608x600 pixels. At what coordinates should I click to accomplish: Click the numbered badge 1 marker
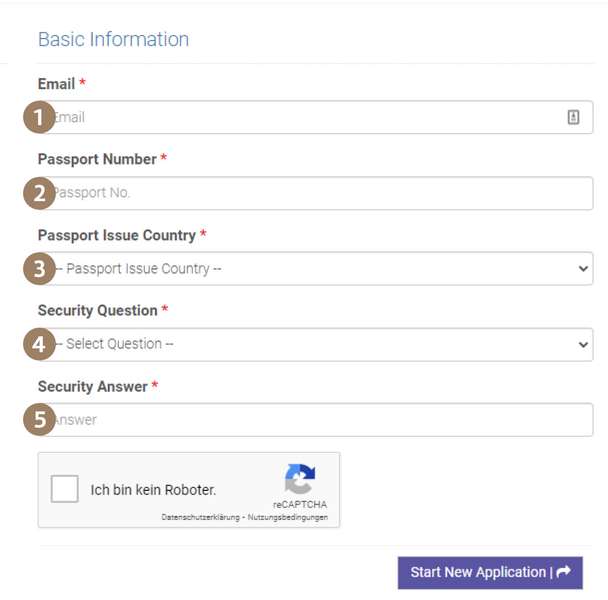pyautogui.click(x=39, y=118)
